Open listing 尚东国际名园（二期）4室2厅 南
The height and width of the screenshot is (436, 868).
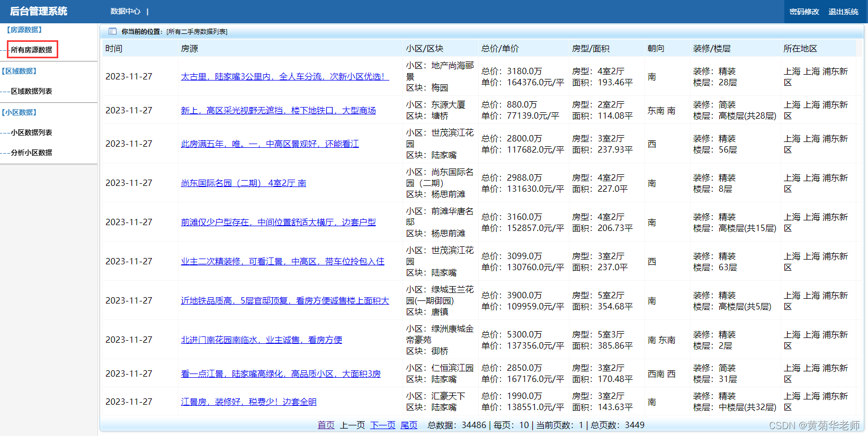pyautogui.click(x=244, y=183)
